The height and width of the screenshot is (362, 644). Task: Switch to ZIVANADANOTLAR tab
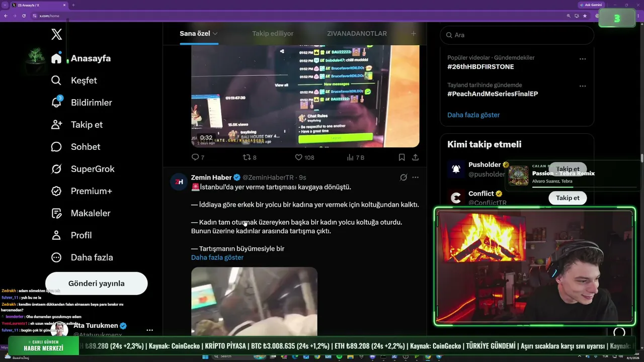[357, 34]
